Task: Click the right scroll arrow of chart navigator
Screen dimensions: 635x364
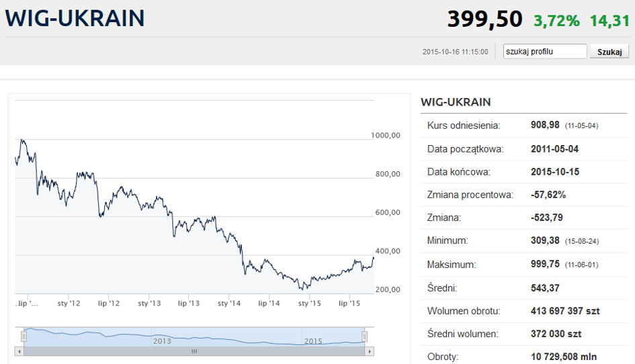Action: (x=369, y=351)
